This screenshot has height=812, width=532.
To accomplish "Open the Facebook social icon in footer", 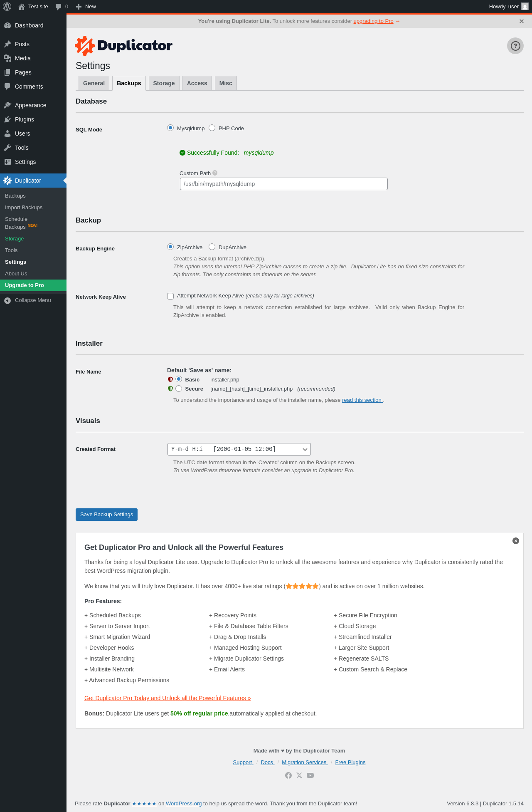I will pos(288,775).
